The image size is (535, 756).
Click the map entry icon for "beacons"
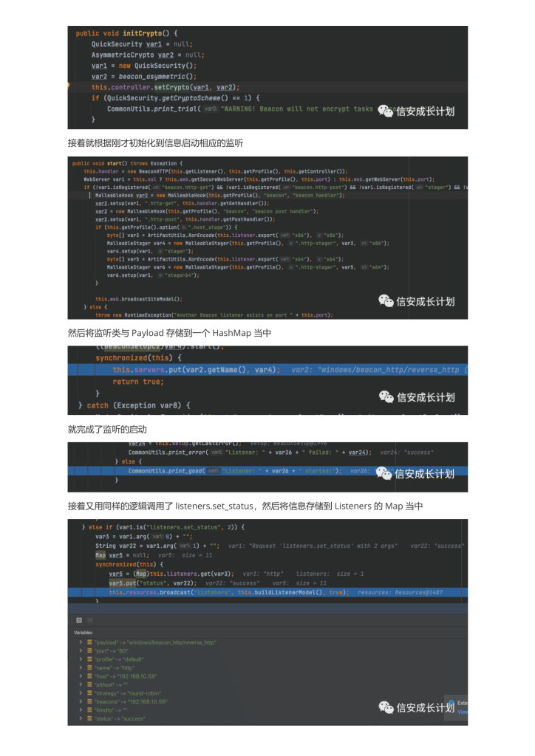coord(89,701)
